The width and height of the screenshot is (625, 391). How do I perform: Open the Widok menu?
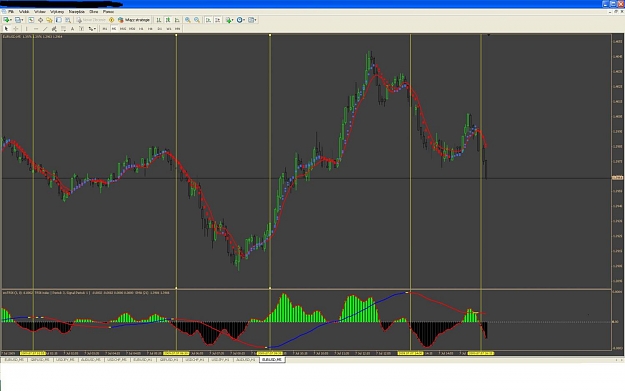point(24,12)
